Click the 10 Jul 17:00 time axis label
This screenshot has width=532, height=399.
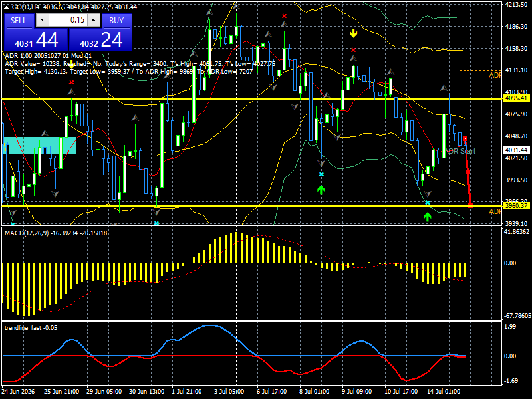coord(401,392)
